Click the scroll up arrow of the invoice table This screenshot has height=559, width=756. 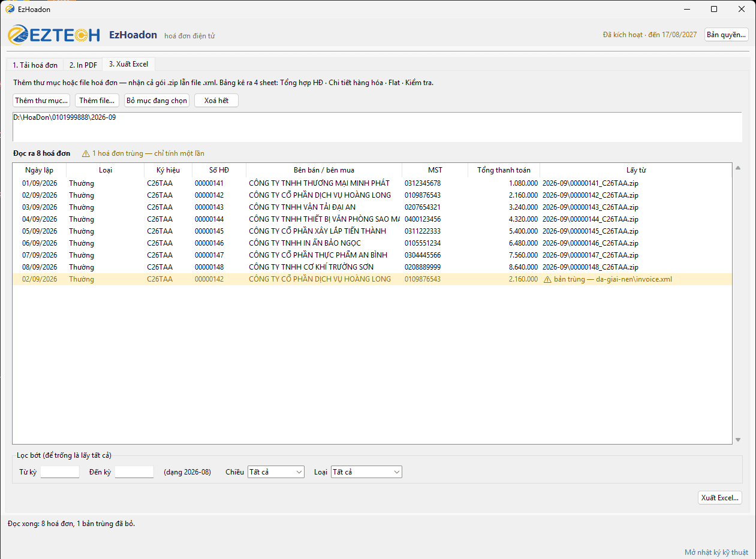(738, 168)
